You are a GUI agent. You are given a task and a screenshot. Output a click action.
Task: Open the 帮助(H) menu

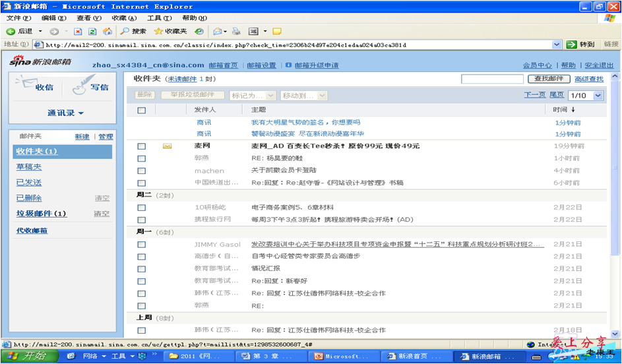coord(195,18)
